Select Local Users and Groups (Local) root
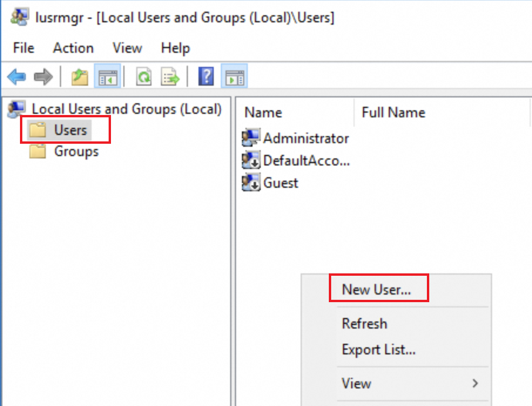Viewport: 532px width, 406px height. [127, 109]
